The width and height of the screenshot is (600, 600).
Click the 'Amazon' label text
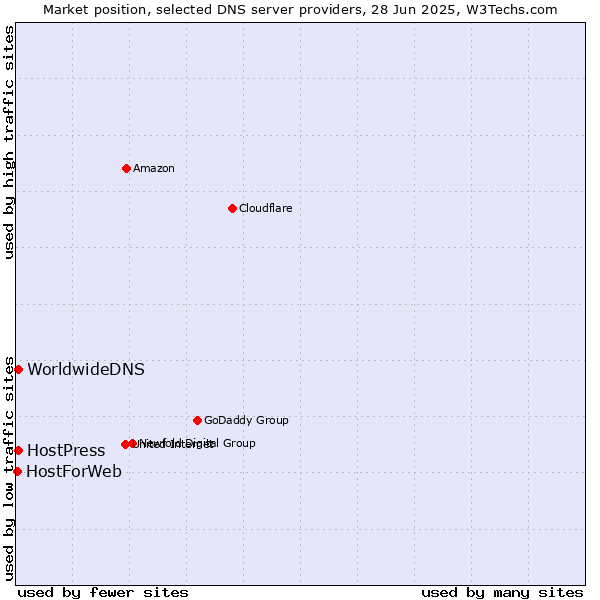(154, 168)
